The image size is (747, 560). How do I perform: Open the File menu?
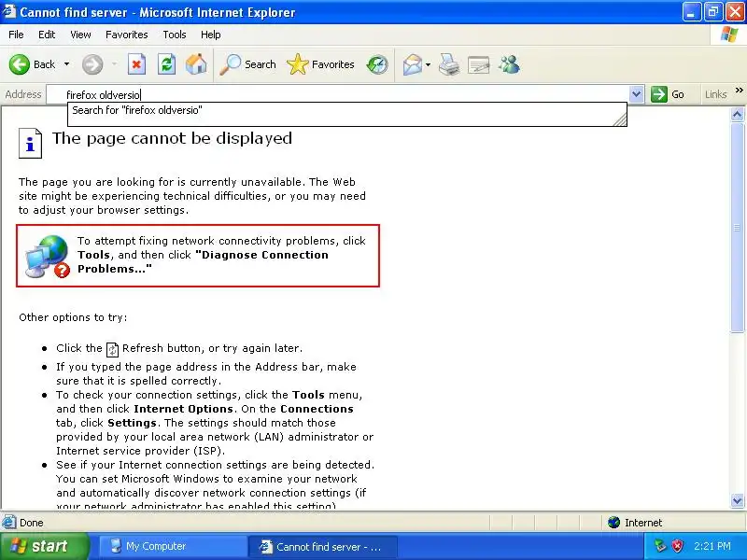16,35
